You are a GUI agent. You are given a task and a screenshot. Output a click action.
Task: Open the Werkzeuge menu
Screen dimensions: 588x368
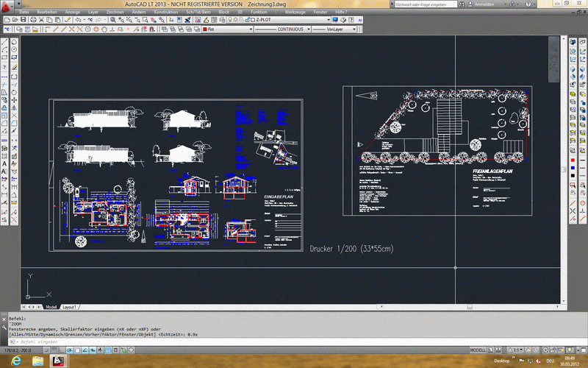[295, 12]
